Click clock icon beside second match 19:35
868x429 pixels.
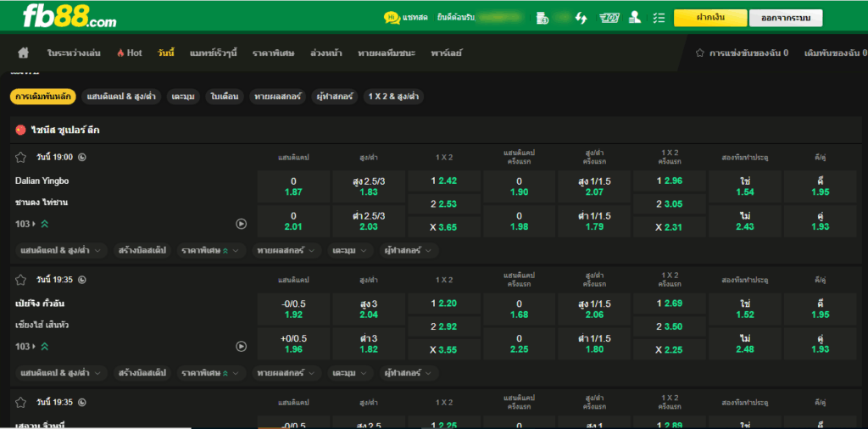(82, 280)
